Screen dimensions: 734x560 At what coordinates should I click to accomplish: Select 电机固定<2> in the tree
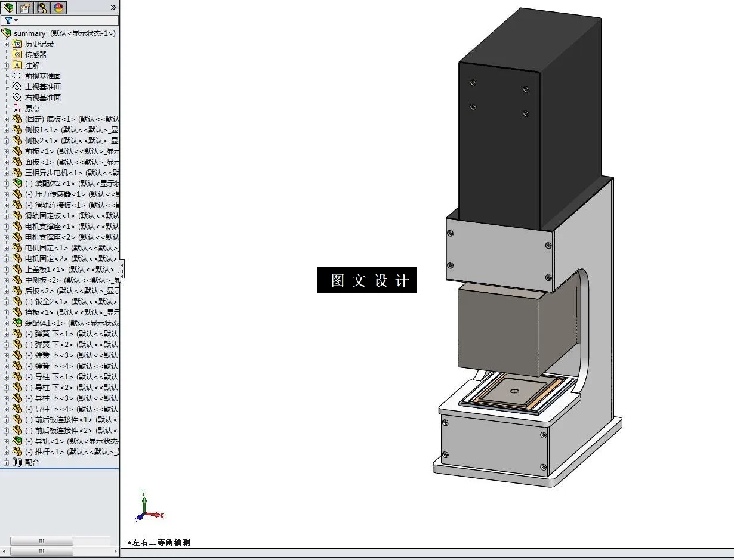tap(72, 258)
